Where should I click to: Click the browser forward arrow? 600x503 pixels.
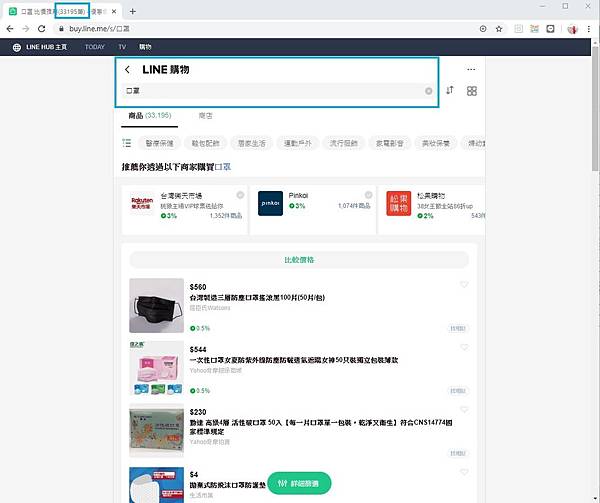tap(26, 29)
